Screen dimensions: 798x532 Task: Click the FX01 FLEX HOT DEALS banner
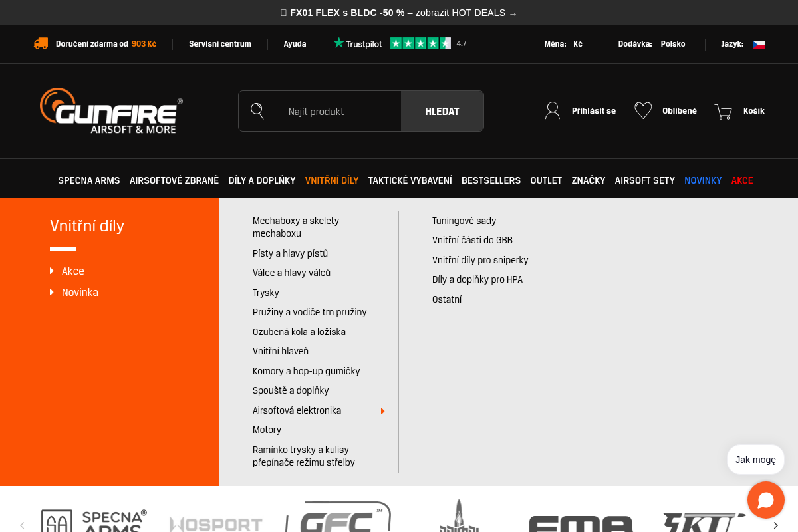click(399, 13)
